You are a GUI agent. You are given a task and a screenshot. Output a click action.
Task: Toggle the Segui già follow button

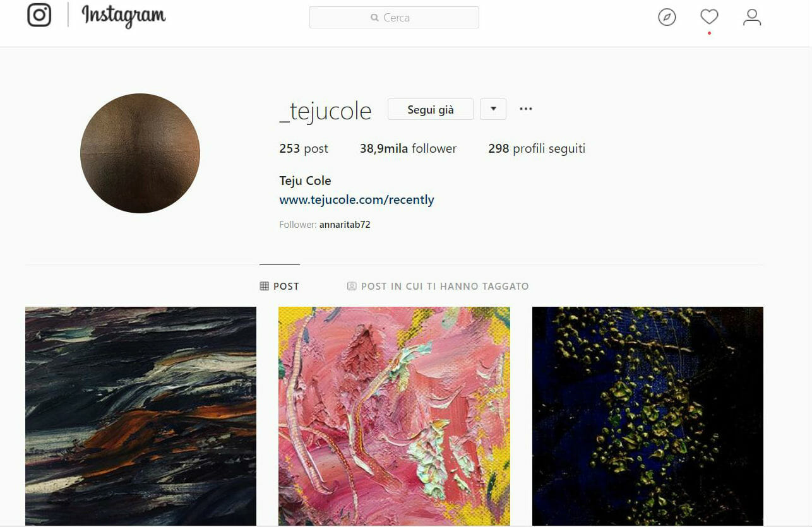(x=431, y=109)
